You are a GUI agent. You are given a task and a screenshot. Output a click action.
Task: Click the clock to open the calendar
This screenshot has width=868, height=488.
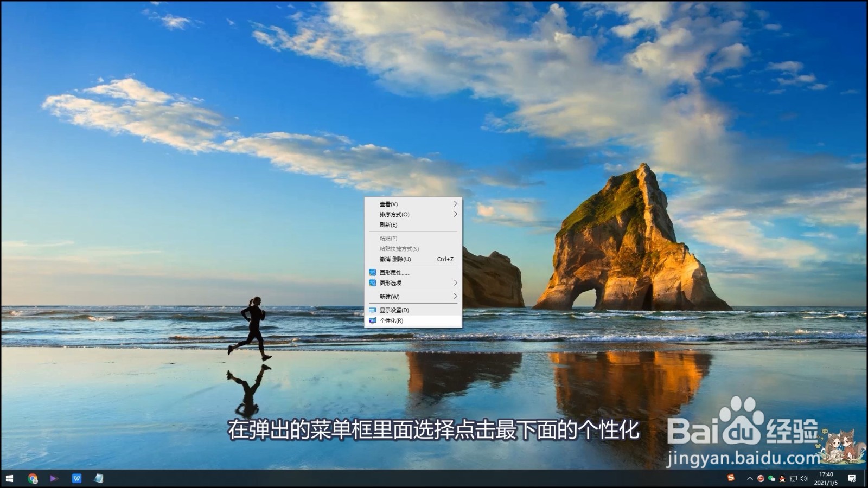pyautogui.click(x=825, y=478)
